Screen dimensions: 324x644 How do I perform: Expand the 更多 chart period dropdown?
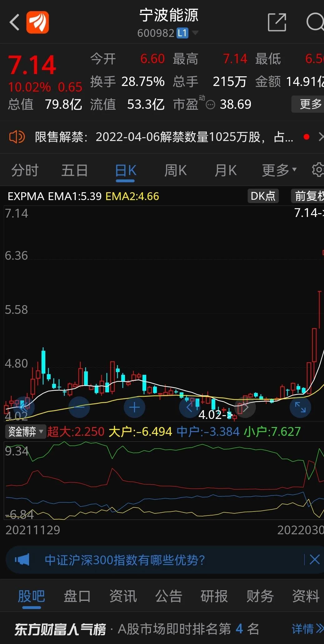tap(279, 170)
